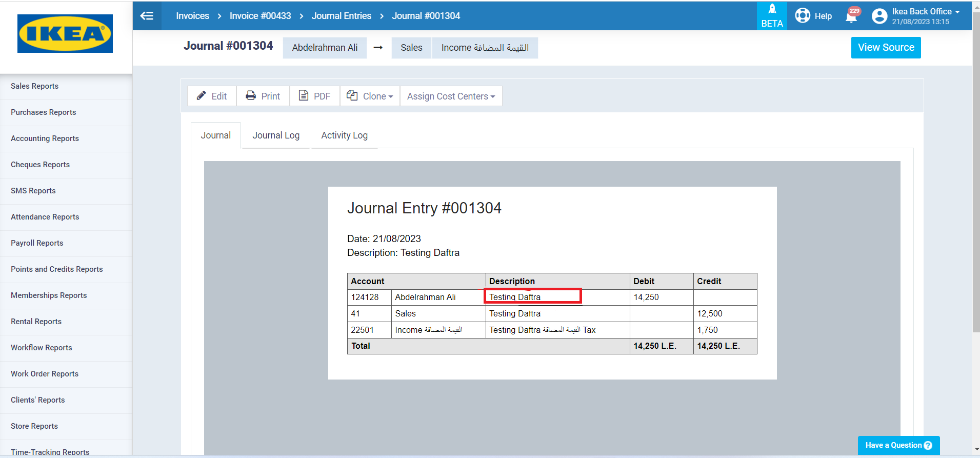The image size is (980, 458).
Task: Open Workflow Reports in sidebar
Action: [66, 348]
